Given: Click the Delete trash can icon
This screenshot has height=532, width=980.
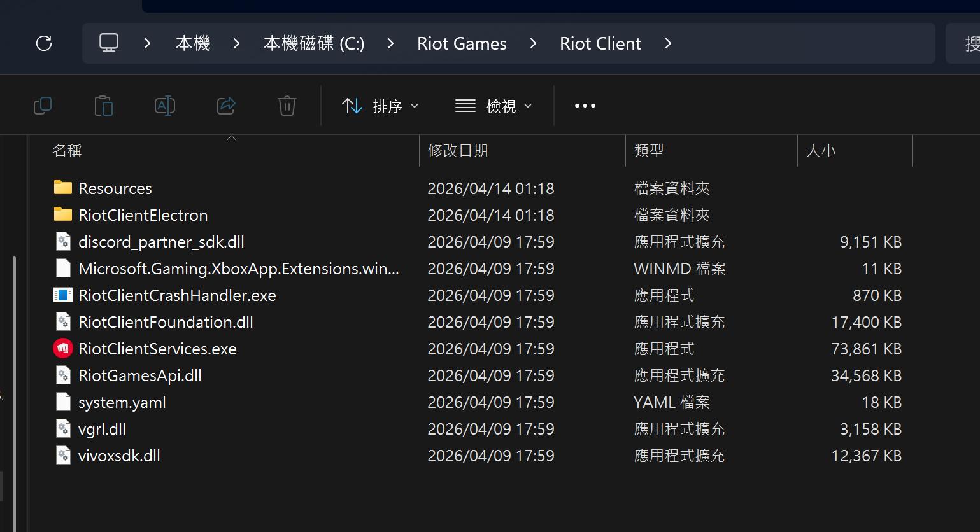Looking at the screenshot, I should click(x=287, y=106).
